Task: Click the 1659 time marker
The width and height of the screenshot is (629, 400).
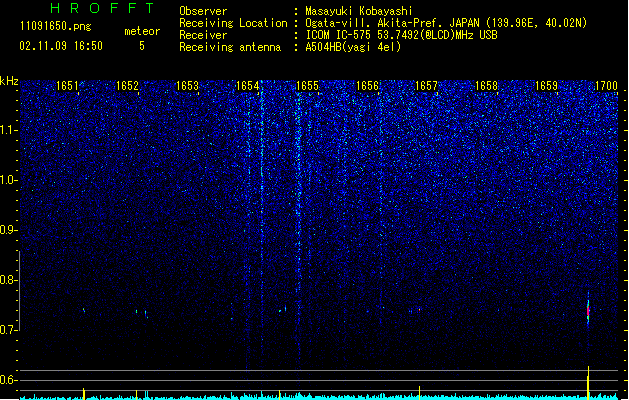Action: point(546,86)
